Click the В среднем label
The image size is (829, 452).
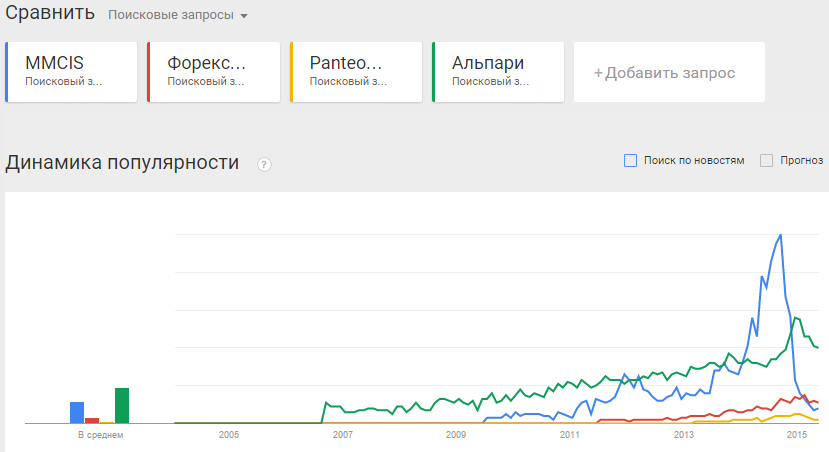coord(99,435)
